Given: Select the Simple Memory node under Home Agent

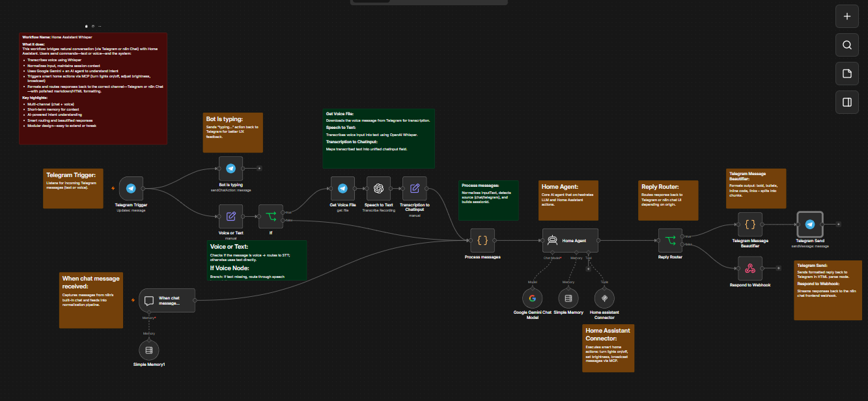Looking at the screenshot, I should [568, 298].
